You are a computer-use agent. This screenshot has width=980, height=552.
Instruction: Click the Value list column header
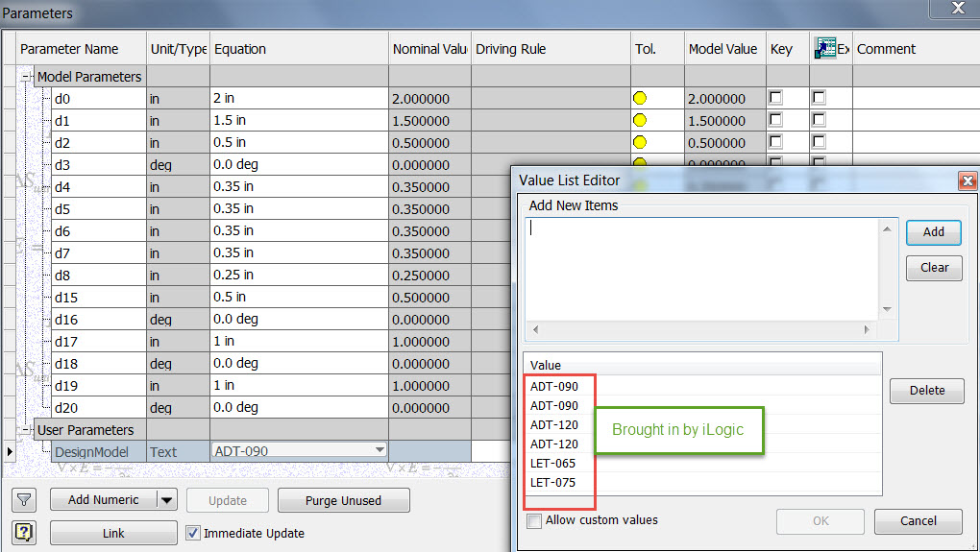coord(702,366)
